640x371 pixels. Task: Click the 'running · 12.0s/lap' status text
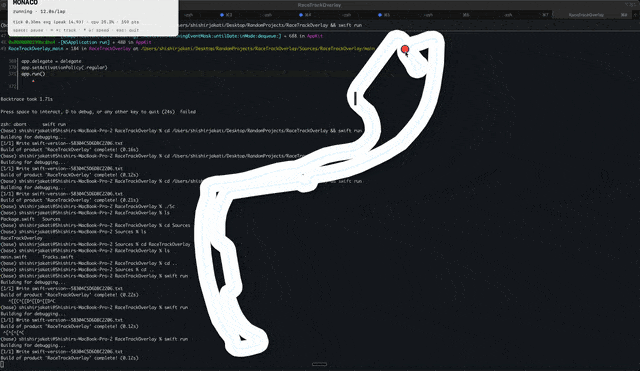click(39, 12)
